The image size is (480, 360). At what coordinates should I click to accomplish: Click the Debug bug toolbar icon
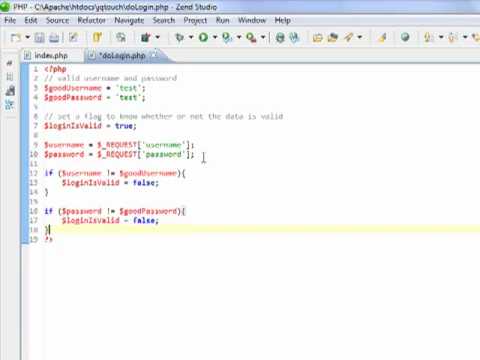[x=180, y=37]
